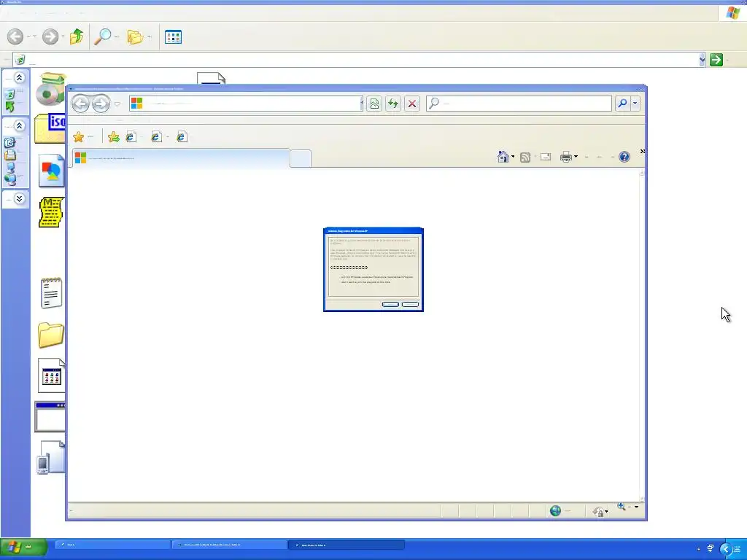Toggle IE Compatibility View torn-page icon

click(374, 104)
